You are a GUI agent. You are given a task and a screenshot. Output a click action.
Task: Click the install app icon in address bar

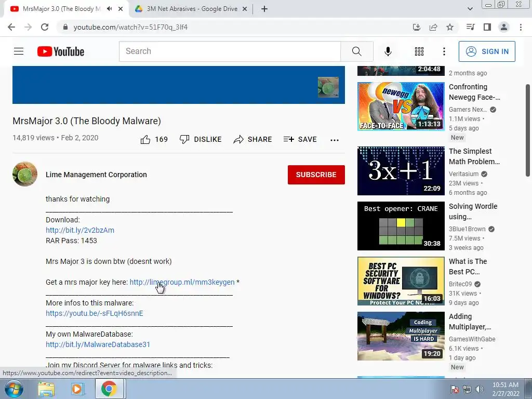(417, 27)
